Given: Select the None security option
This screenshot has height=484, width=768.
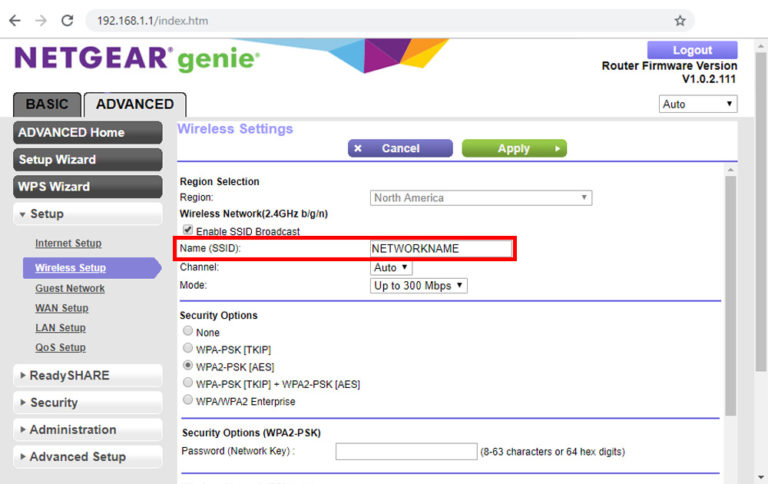Looking at the screenshot, I should [187, 332].
